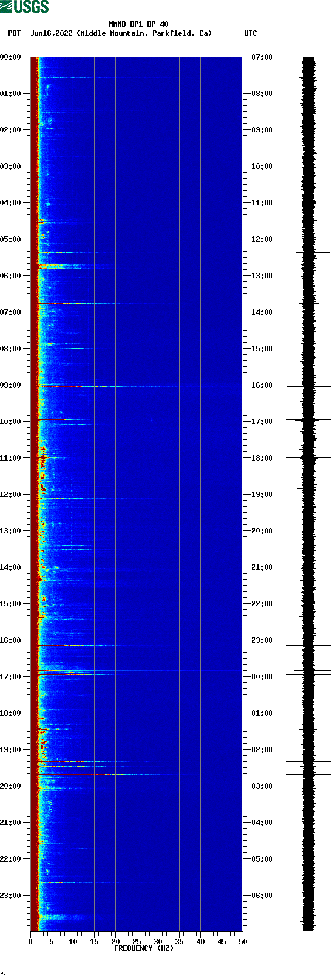Click date text 'Jun16,2022'
This screenshot has height=980, width=335.
52,33
